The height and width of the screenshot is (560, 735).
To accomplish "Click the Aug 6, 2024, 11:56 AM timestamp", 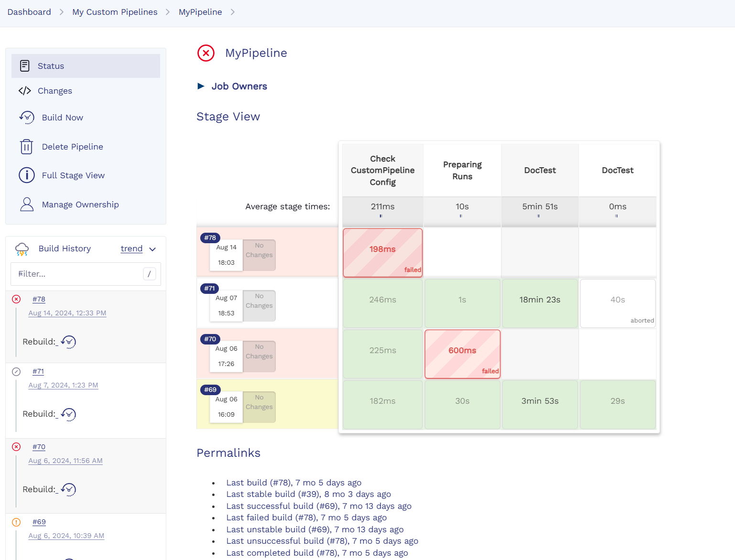I will [x=65, y=461].
